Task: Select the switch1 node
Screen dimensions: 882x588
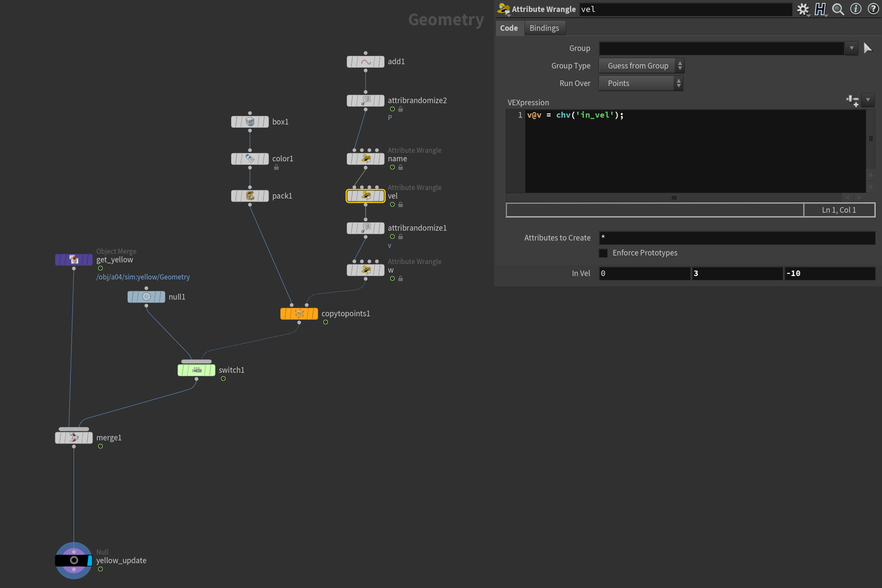Action: (x=197, y=370)
